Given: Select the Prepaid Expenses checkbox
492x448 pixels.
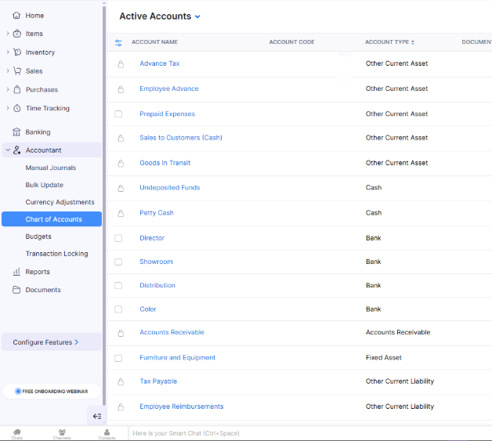Looking at the screenshot, I should coord(118,114).
